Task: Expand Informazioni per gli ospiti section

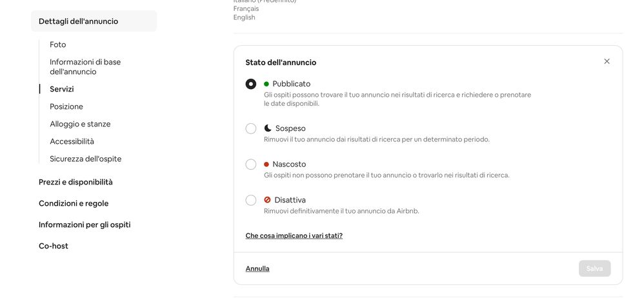Action: tap(85, 224)
